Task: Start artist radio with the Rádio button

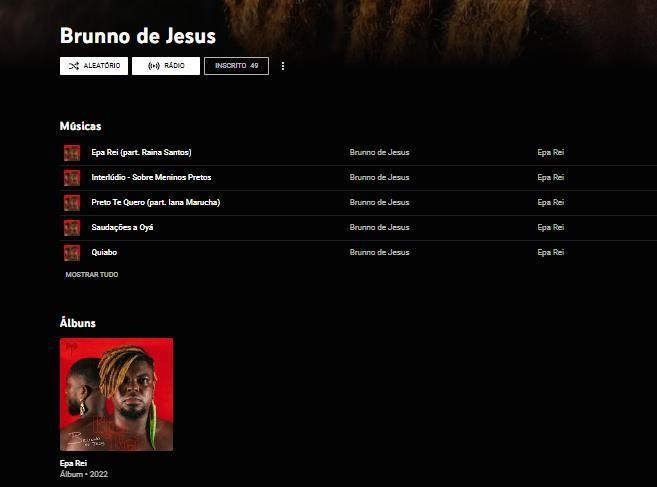Action: tap(166, 66)
